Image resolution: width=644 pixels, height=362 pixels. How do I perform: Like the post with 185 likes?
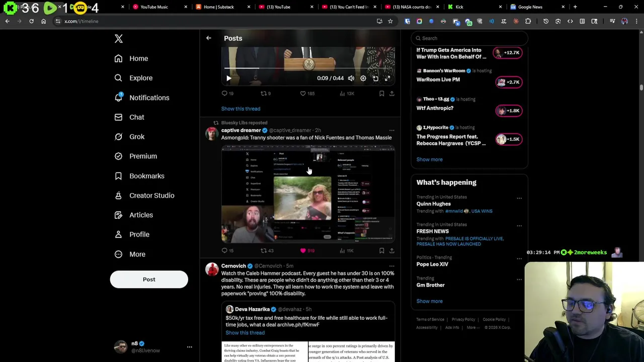(x=307, y=94)
